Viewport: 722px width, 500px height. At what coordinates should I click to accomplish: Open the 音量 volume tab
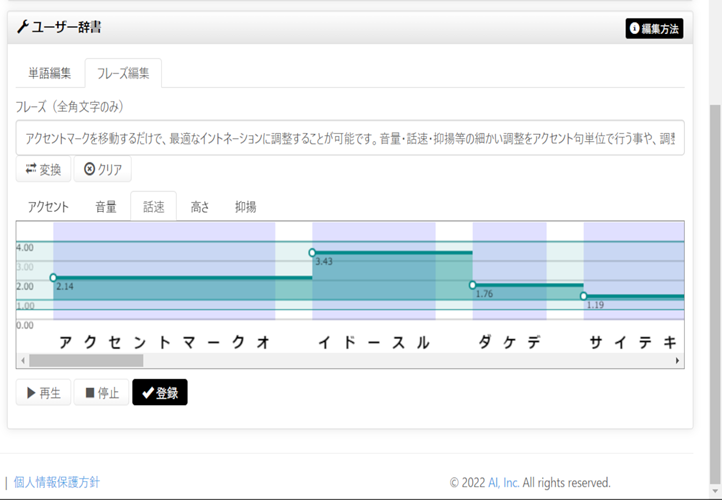coord(106,207)
